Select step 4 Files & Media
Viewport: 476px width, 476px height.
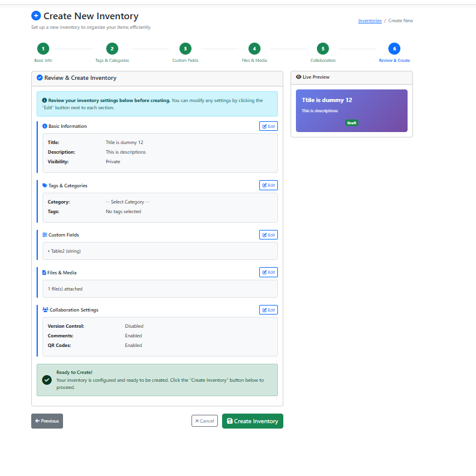tap(255, 49)
